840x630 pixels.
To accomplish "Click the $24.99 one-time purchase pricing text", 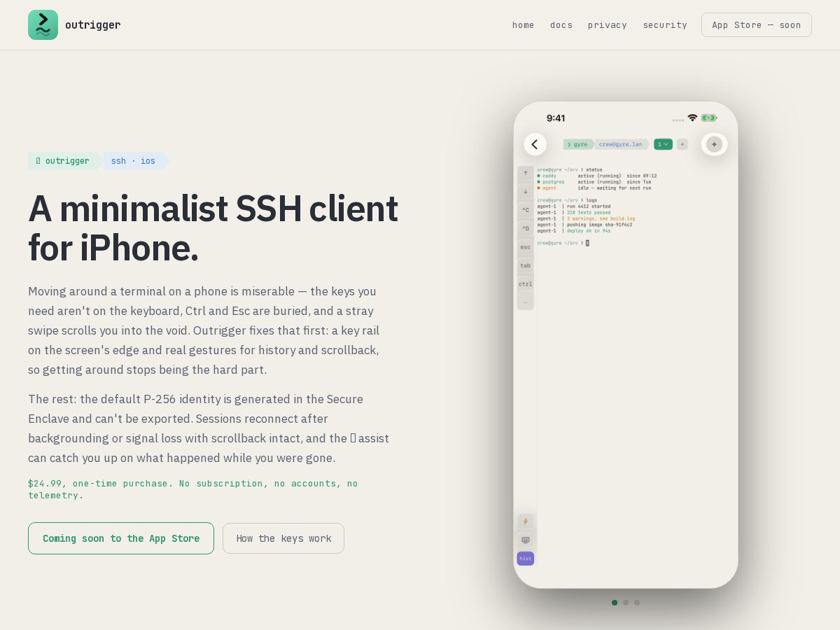I will click(x=192, y=489).
